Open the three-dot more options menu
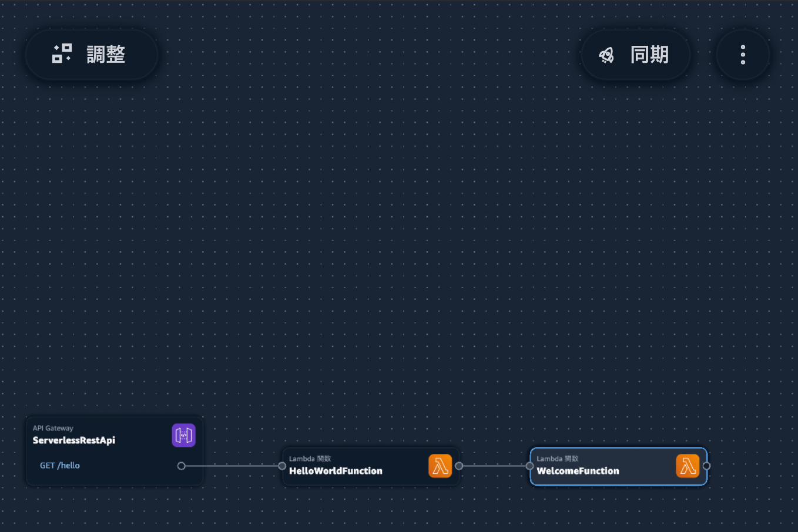This screenshot has height=532, width=798. coord(743,55)
